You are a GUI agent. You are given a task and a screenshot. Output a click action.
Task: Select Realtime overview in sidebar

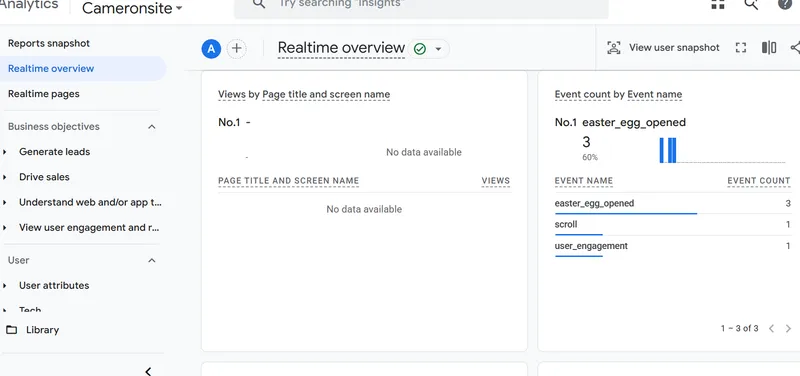coord(82,68)
